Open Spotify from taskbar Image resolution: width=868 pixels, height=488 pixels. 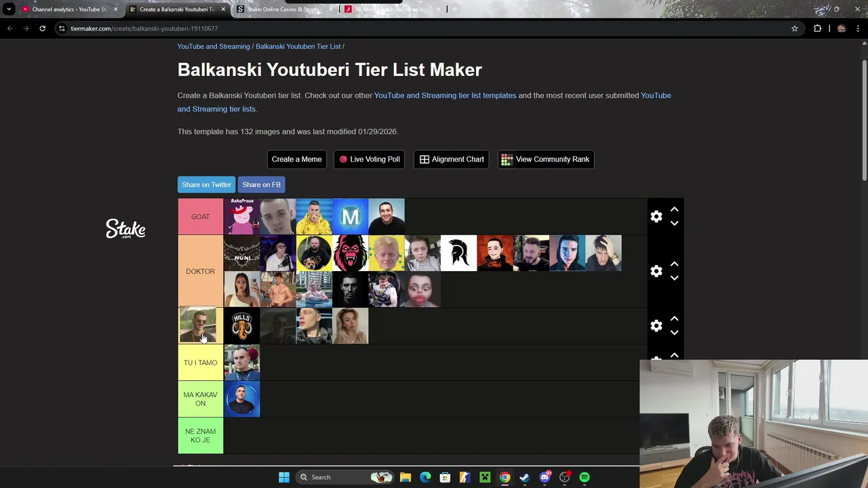(x=585, y=477)
